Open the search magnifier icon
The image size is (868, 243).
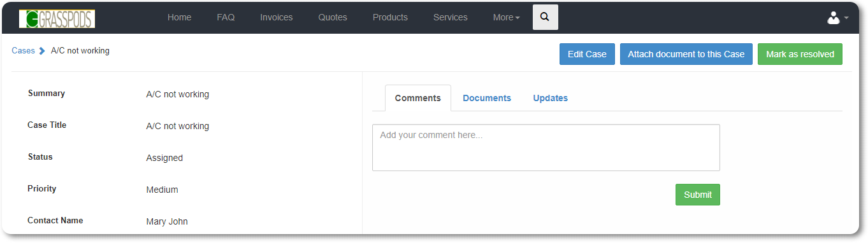click(545, 17)
